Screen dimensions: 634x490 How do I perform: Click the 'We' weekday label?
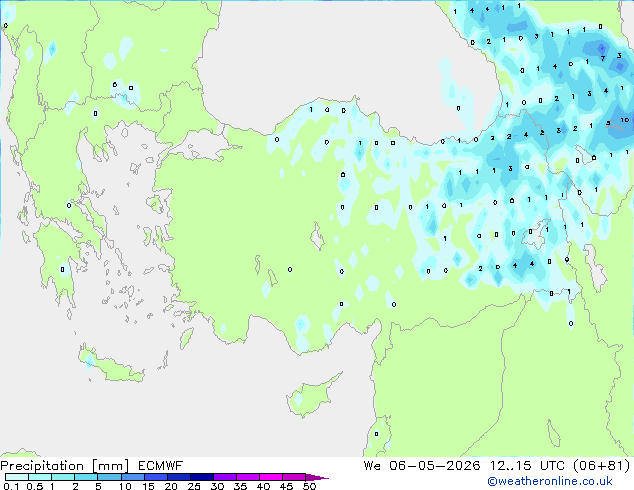pyautogui.click(x=372, y=466)
